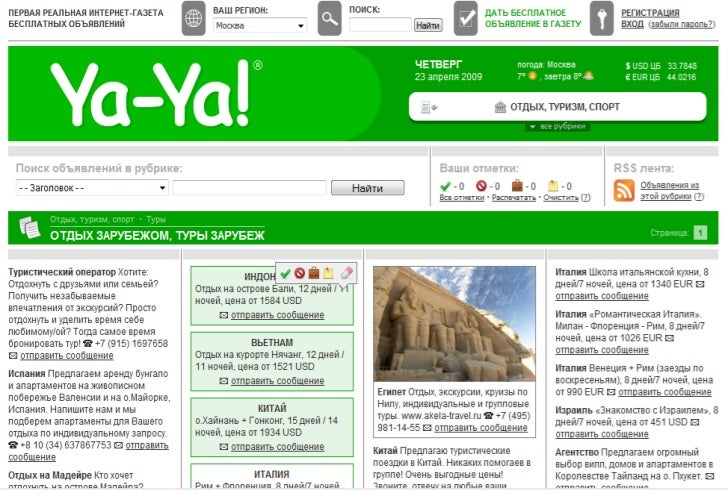Click top Найти search button
The width and height of the screenshot is (728, 504).
428,25
